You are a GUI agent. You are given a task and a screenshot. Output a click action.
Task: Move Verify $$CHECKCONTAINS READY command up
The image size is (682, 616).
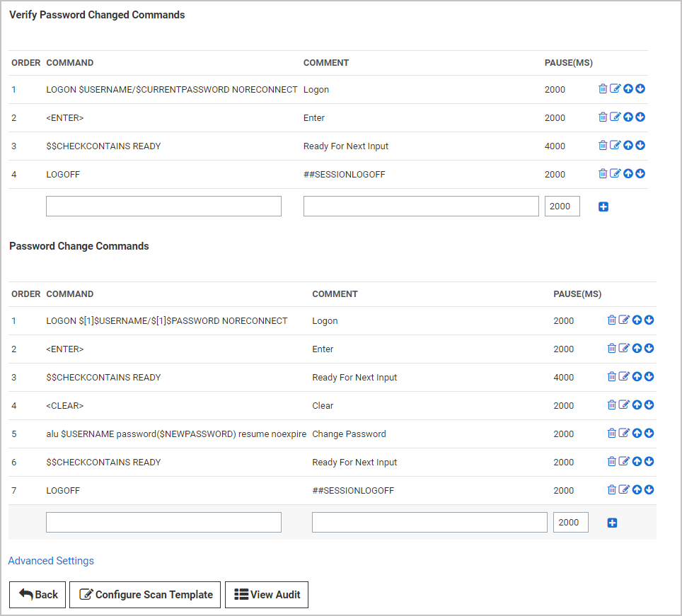pos(628,146)
